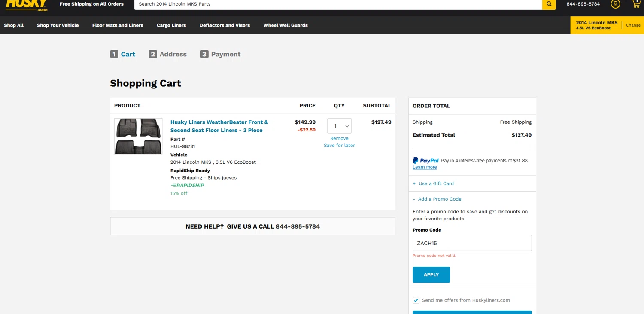Image resolution: width=644 pixels, height=314 pixels.
Task: Open Deflectors and Visors menu
Action: [x=225, y=25]
